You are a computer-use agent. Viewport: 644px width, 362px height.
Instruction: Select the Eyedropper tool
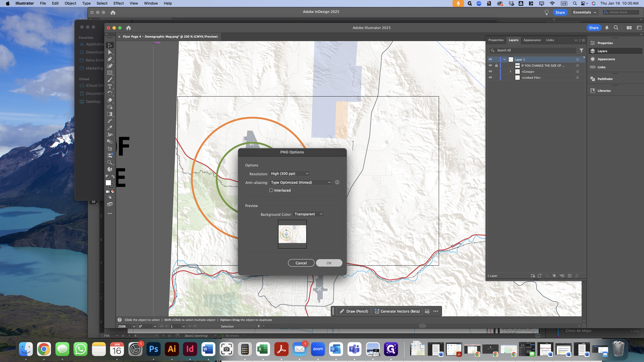[x=110, y=128]
